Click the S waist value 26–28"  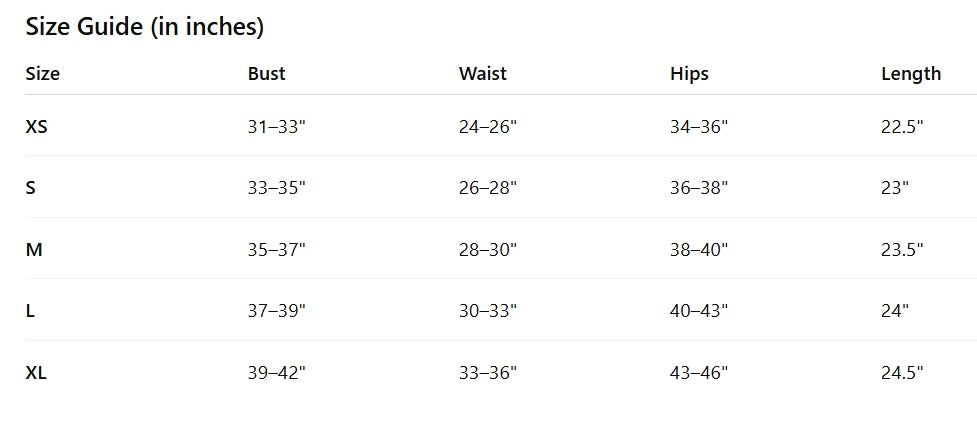click(x=487, y=187)
